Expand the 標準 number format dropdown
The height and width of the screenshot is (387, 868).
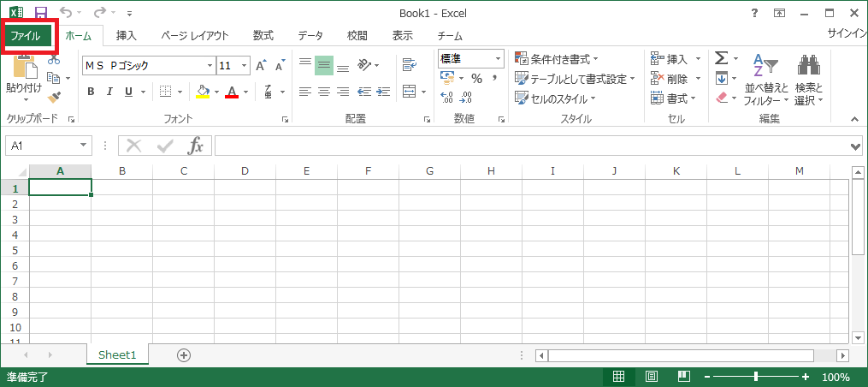point(498,59)
